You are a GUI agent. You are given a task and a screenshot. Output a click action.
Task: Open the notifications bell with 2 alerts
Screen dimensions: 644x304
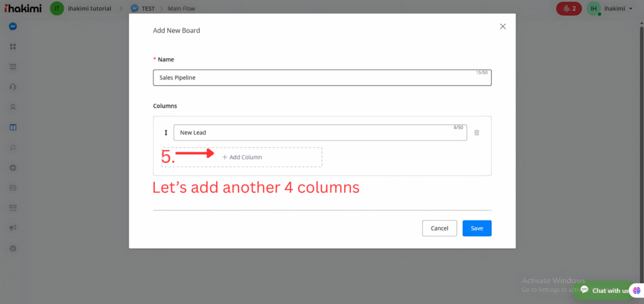pyautogui.click(x=569, y=9)
